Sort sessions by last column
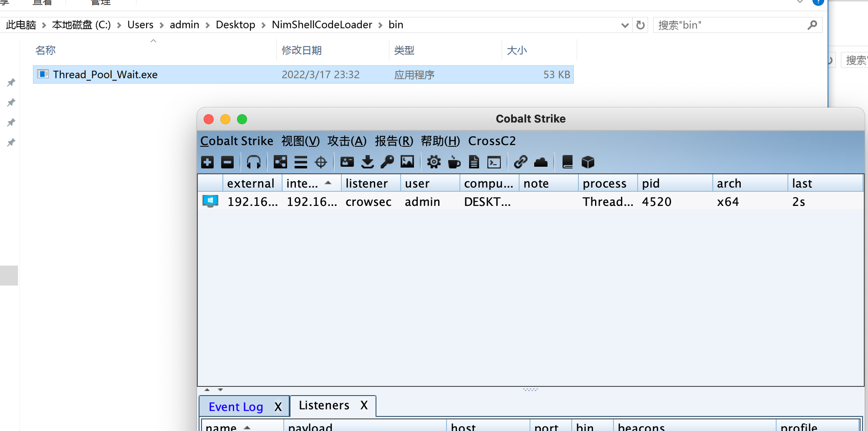This screenshot has height=431, width=868. (825, 183)
